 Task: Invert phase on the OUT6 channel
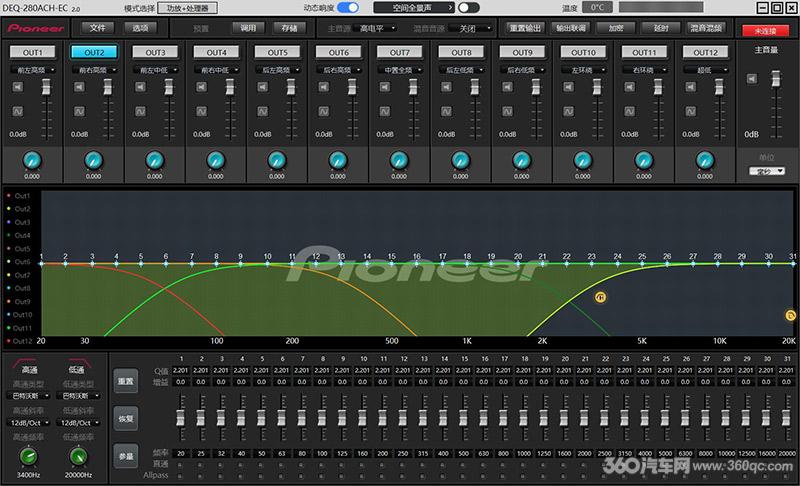323,111
